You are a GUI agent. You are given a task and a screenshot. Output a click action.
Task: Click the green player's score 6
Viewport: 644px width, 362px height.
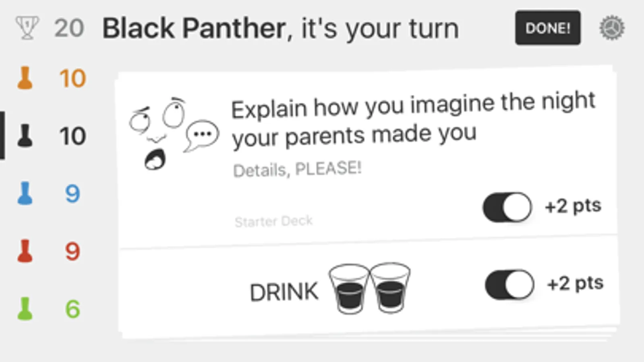(x=72, y=309)
